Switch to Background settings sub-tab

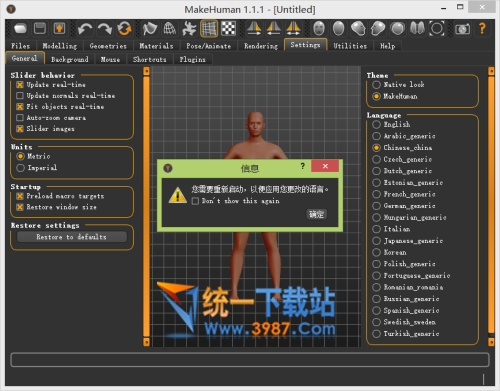[x=70, y=59]
